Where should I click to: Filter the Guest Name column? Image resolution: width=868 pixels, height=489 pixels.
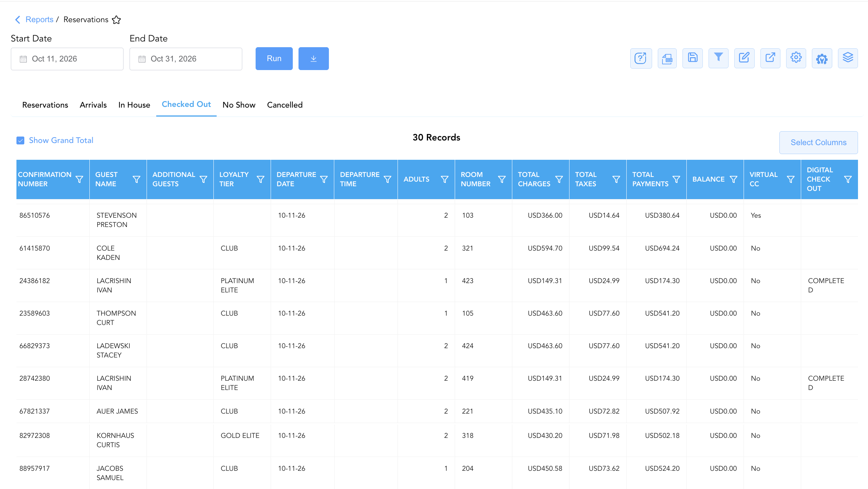137,179
